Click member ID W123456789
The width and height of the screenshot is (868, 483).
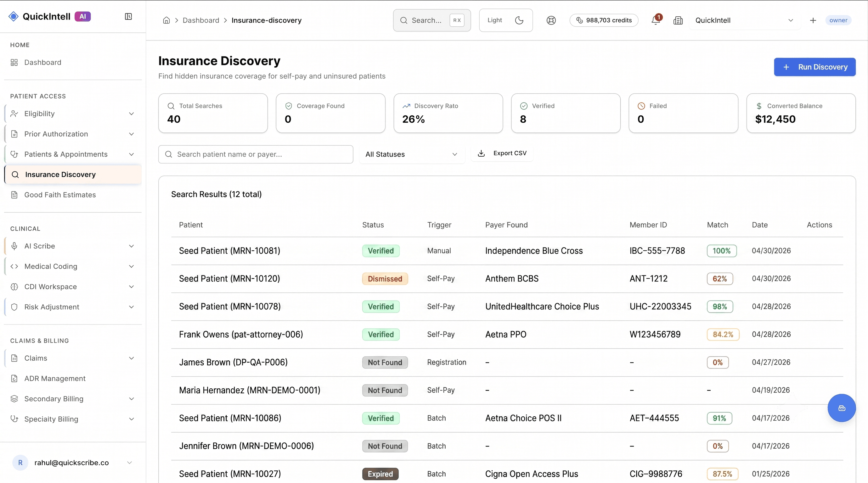point(655,335)
